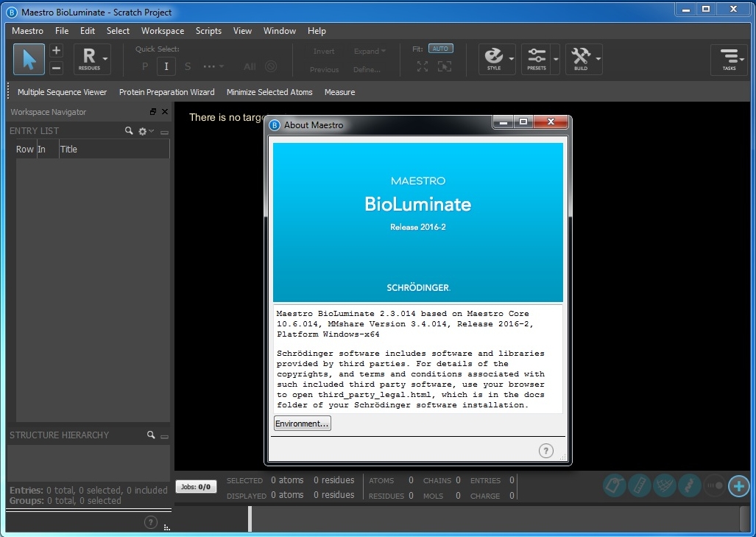Click the help icon in About Maestro

(x=545, y=451)
